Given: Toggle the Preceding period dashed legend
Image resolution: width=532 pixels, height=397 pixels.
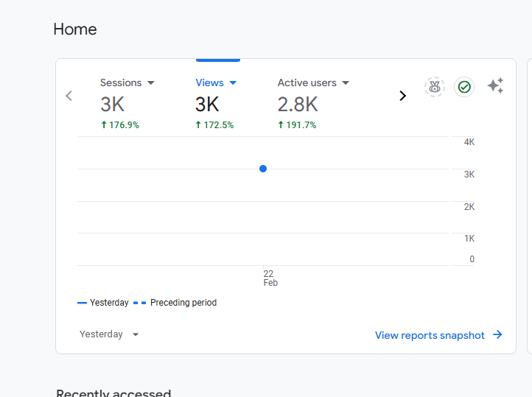Looking at the screenshot, I should [x=175, y=303].
